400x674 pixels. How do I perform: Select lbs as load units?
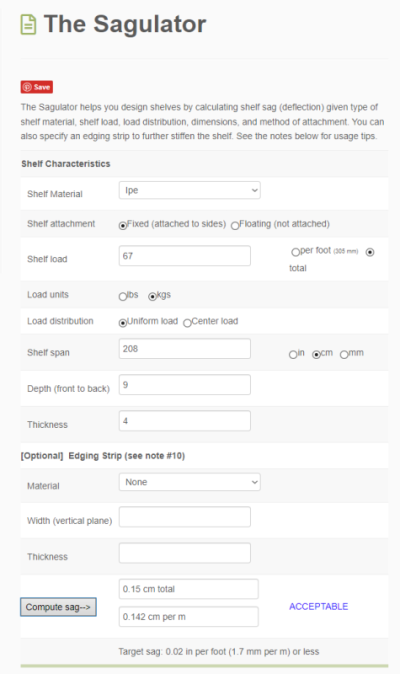123,296
